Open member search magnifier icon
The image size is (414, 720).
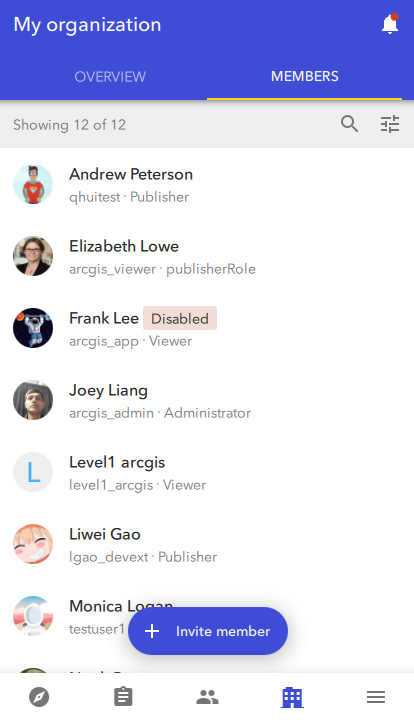[349, 124]
